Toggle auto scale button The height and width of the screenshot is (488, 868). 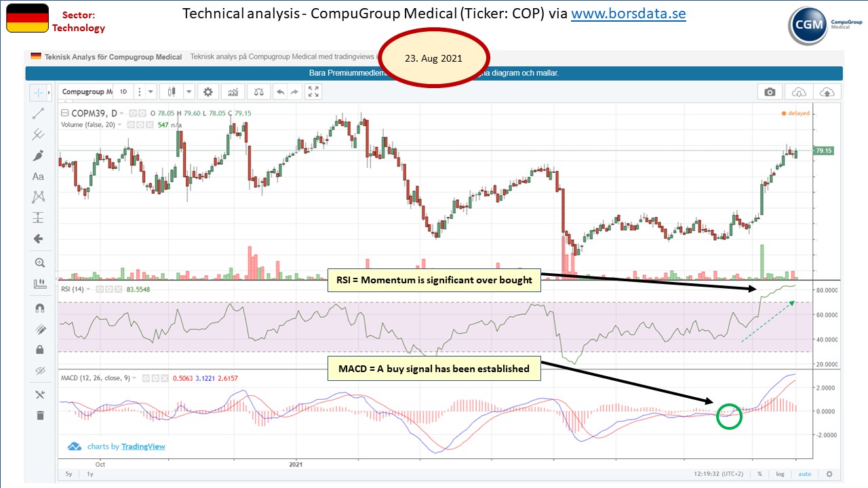click(804, 474)
